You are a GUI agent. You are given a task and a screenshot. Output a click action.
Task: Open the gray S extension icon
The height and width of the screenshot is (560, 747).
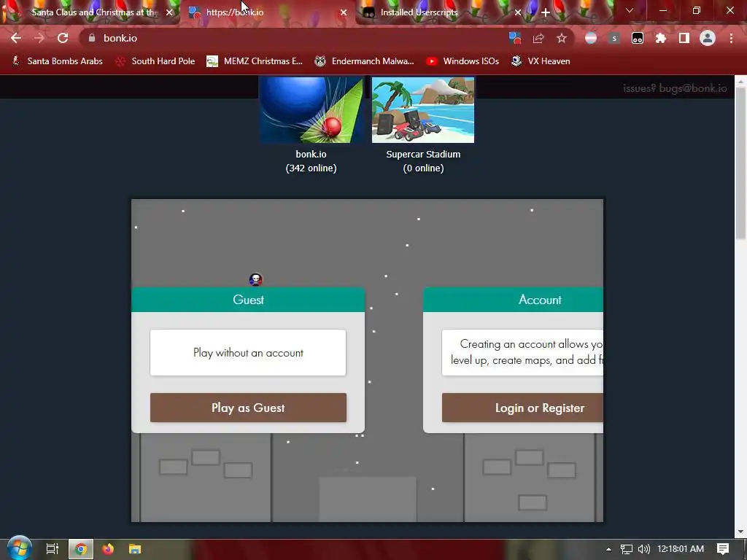pos(614,38)
